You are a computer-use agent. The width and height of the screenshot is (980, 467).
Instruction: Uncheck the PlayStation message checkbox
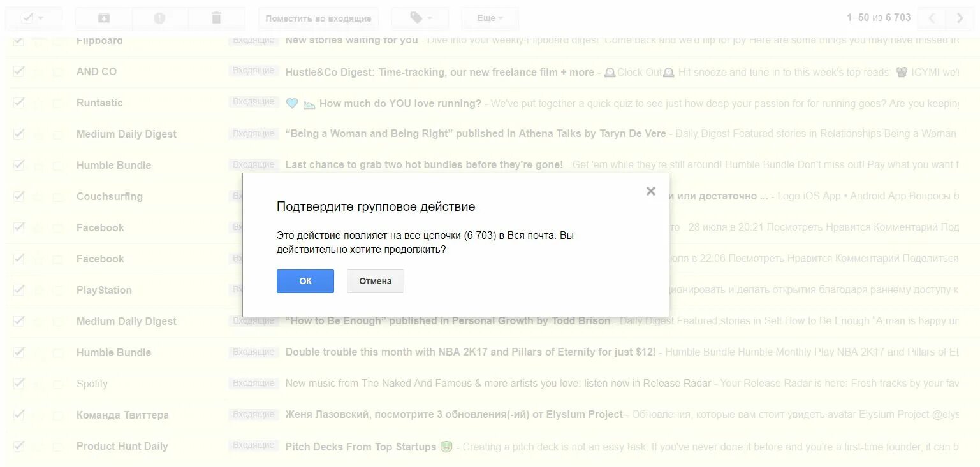(18, 290)
